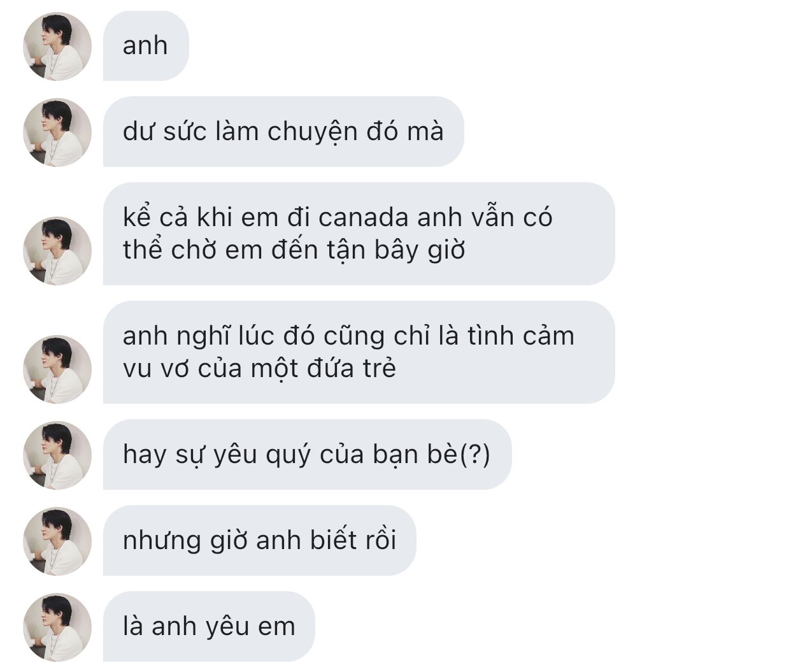
Task: Click bubble about 'tình cảm vu vơ'
Action: pos(359,352)
